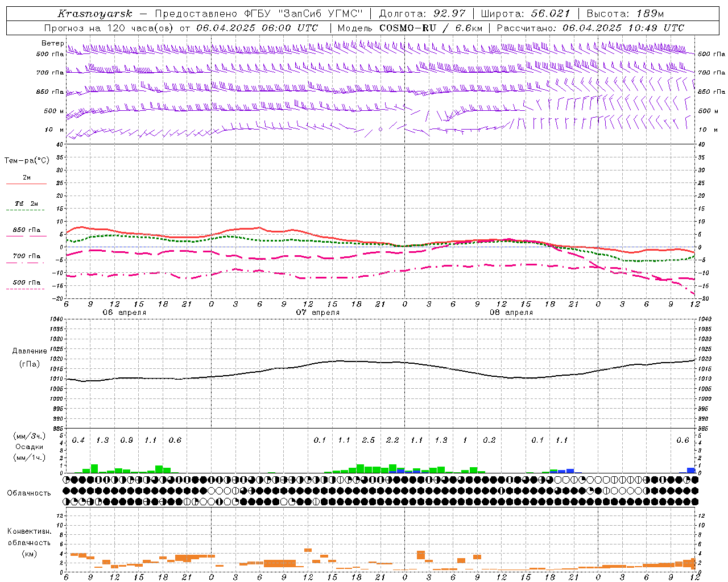Select the 0.4 precipitation amount value
This screenshot has height=582, width=728.
(78, 440)
